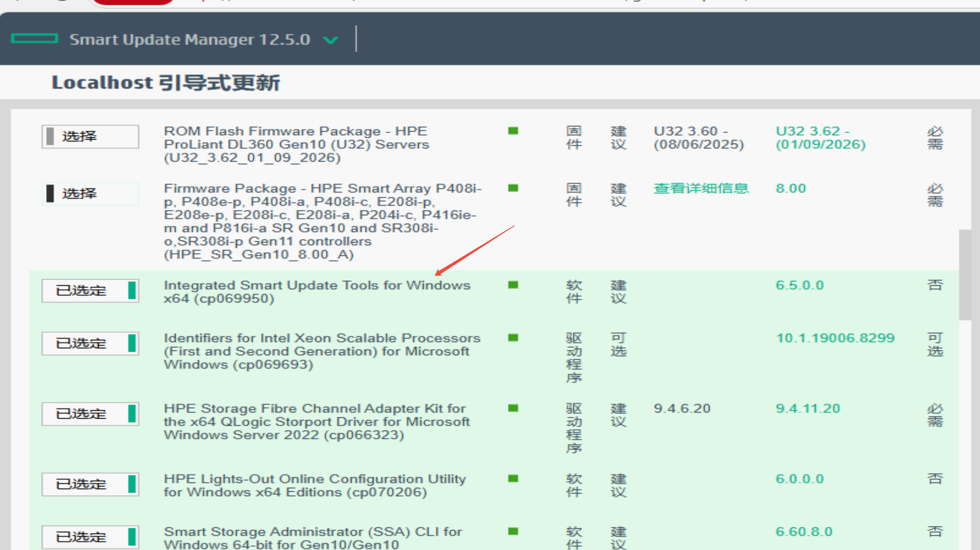Screen dimensions: 980x550
Task: Click version 10.1.19006.8299 link
Action: coord(835,338)
